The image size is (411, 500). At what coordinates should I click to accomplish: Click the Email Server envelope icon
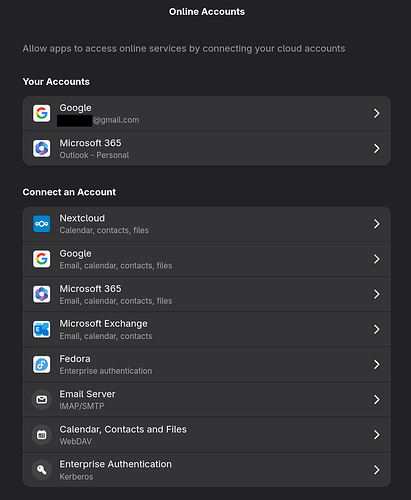pos(42,399)
